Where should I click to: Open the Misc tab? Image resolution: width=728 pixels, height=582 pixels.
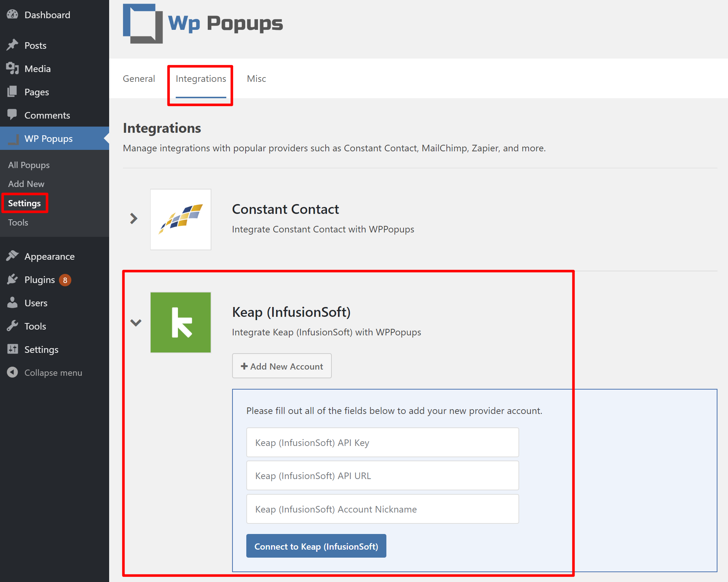point(256,78)
